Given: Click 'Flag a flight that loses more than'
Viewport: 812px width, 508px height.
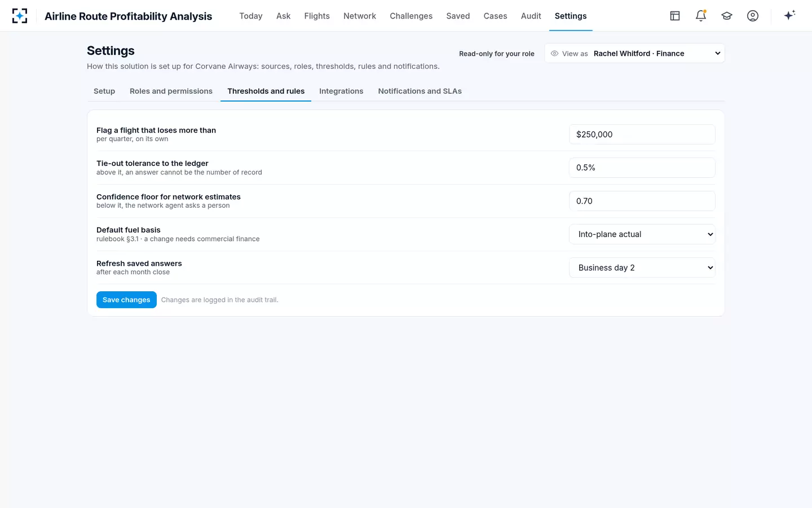Looking at the screenshot, I should [x=156, y=130].
